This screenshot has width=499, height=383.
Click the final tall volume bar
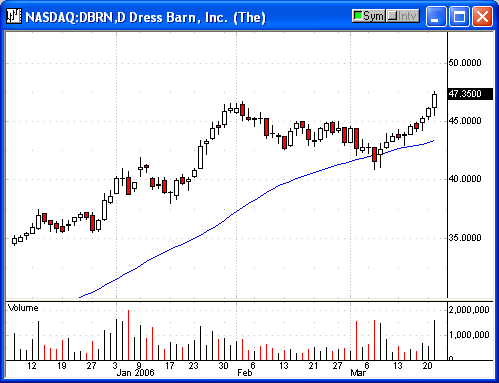434,340
